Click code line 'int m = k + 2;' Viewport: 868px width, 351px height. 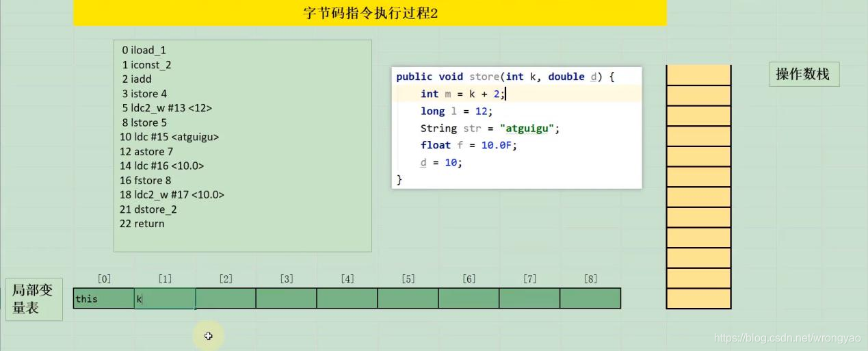[462, 94]
